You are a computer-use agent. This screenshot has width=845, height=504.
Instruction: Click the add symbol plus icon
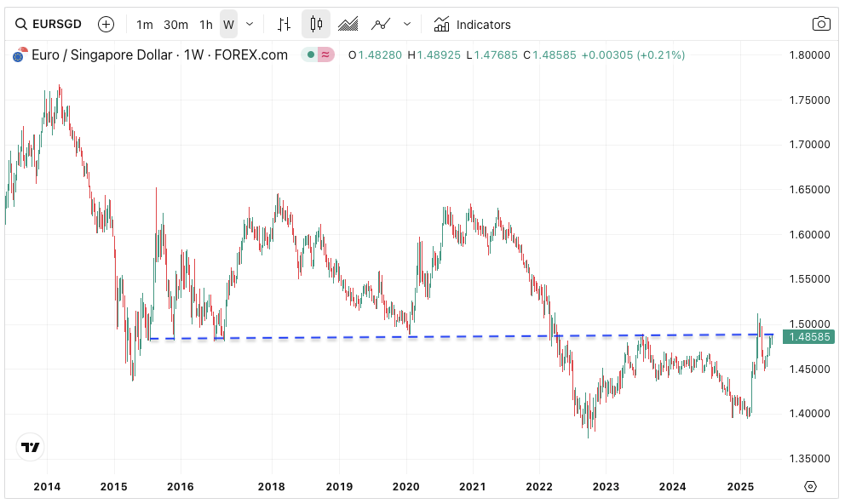[106, 24]
